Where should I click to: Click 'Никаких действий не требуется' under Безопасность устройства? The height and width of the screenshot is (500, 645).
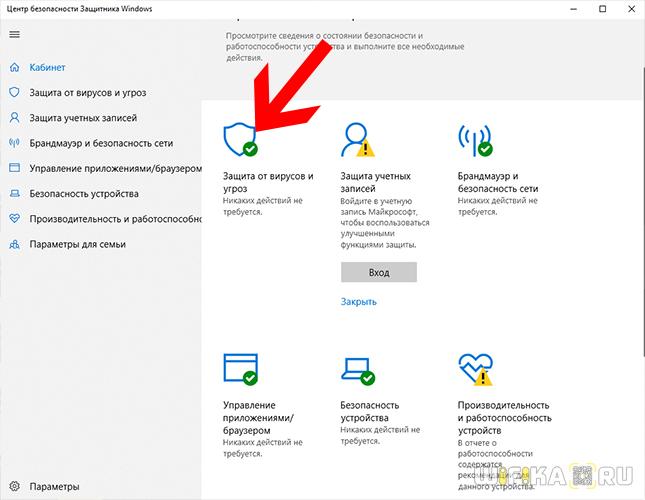(381, 435)
